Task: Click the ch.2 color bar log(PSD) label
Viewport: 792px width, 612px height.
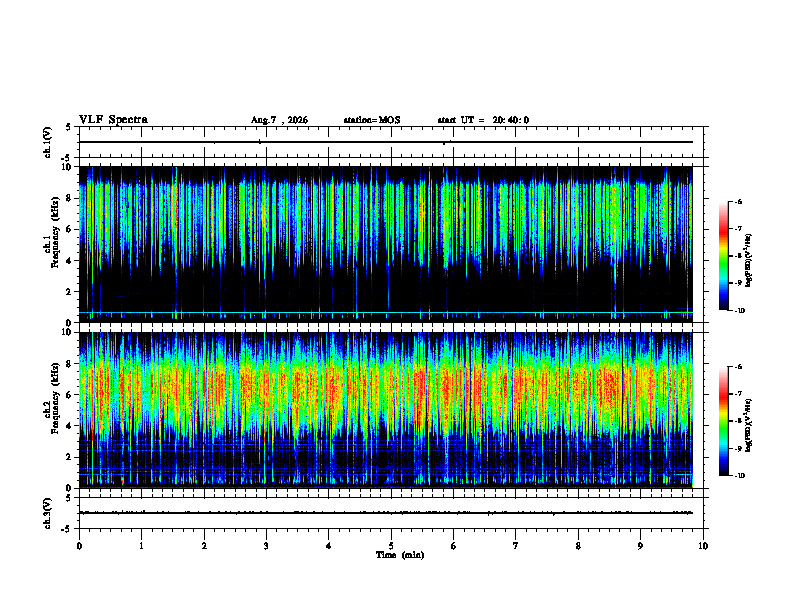Action: coord(749,426)
